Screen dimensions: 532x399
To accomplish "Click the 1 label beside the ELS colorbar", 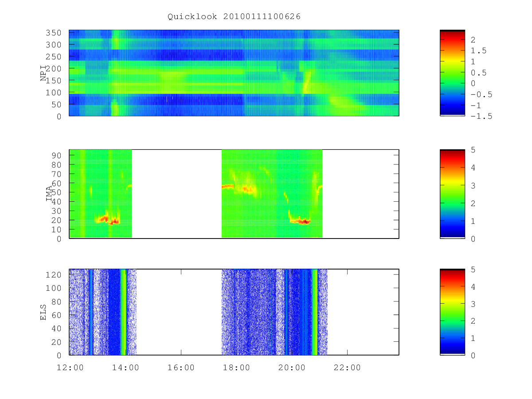I will click(473, 338).
